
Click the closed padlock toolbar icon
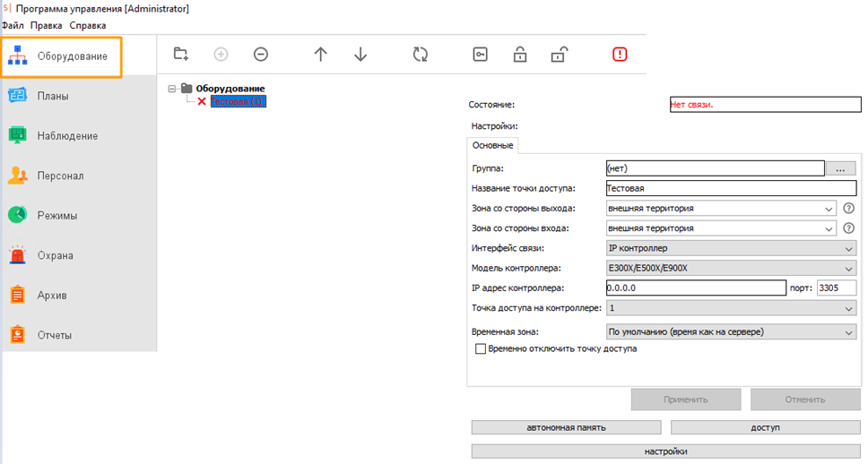[520, 55]
